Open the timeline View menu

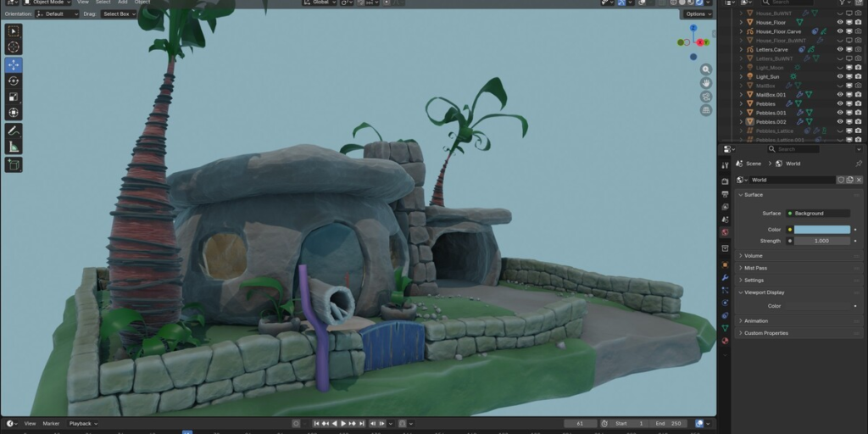pos(30,424)
